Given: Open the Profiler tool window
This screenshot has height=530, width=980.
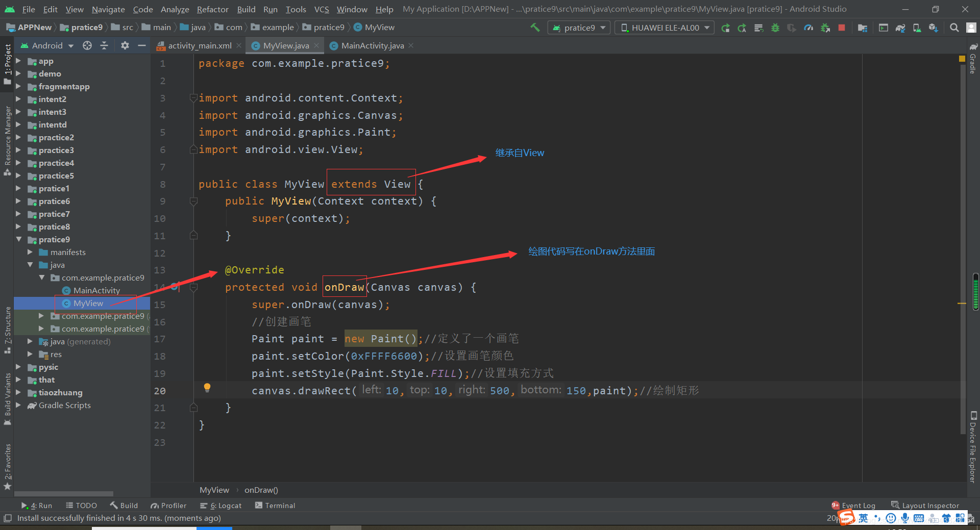Looking at the screenshot, I should [x=168, y=506].
